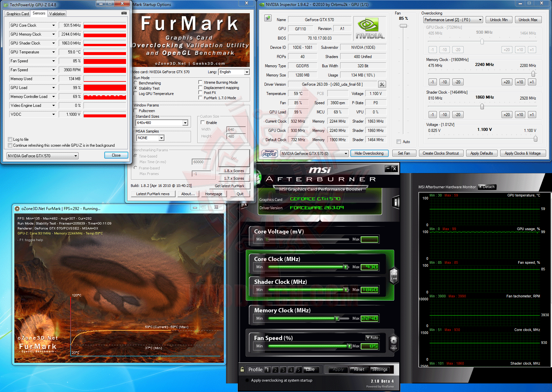Click the Set Fan button
This screenshot has width=552, height=392.
404,153
